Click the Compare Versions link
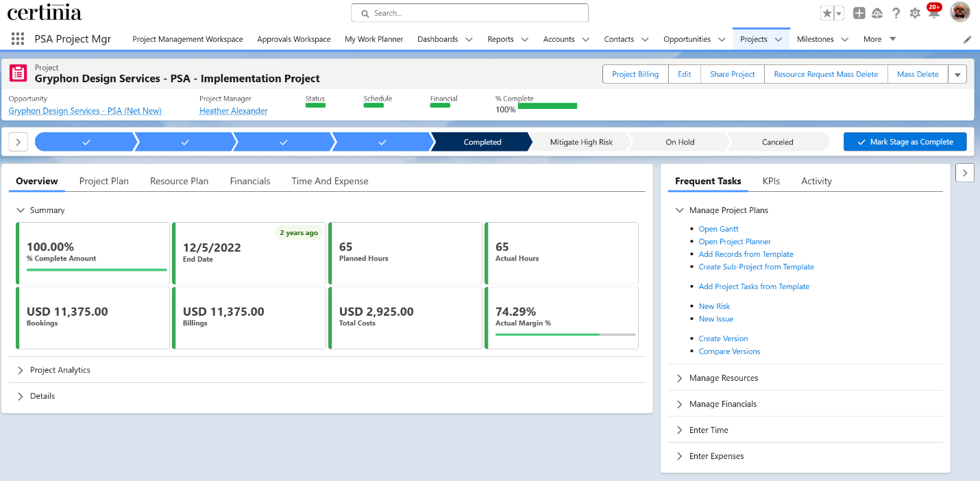The image size is (980, 481). click(x=729, y=351)
